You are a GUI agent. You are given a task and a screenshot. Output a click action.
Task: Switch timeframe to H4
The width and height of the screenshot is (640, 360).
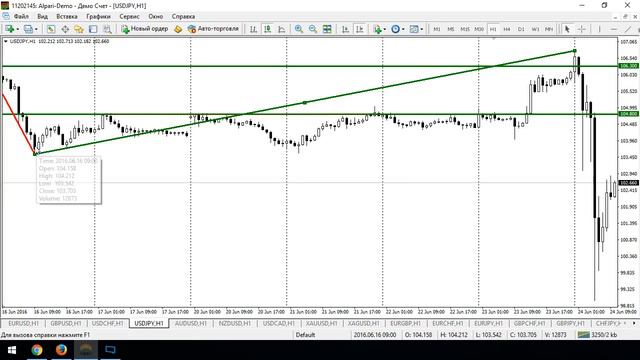coord(507,29)
